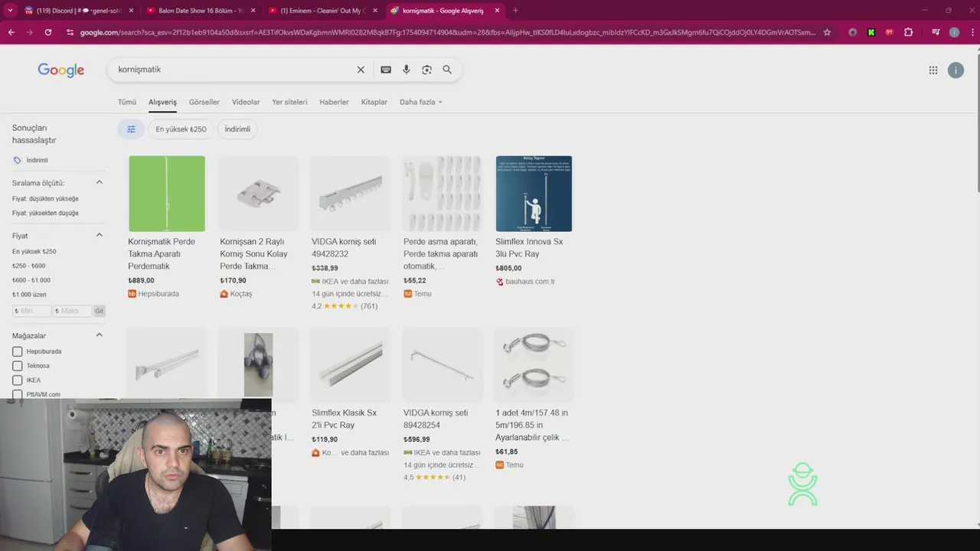980x551 pixels.
Task: Open the Google apps grid
Action: [x=933, y=70]
